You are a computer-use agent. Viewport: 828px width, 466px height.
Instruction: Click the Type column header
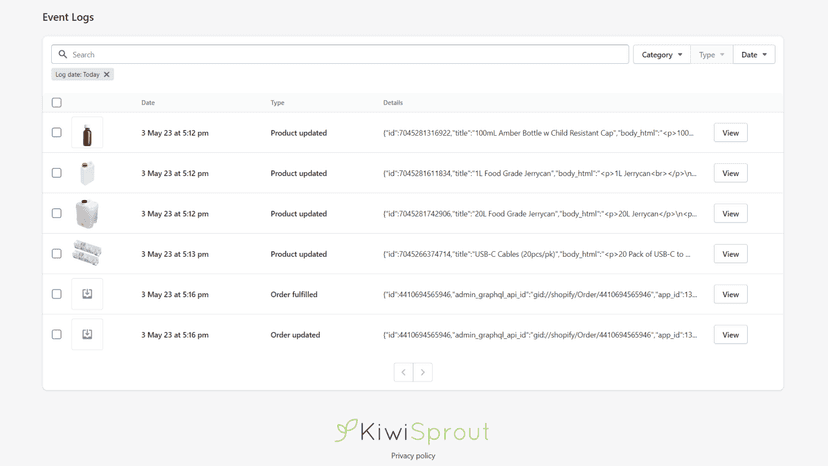pyautogui.click(x=277, y=102)
